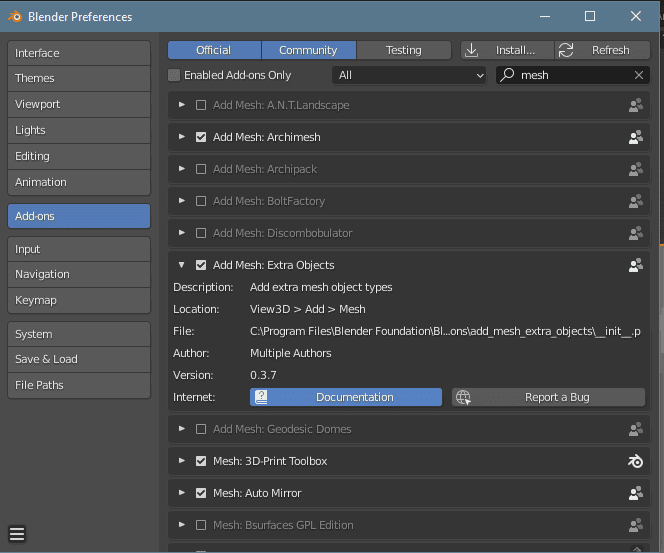Click community icon on Archimesh row
This screenshot has width=664, height=553.
point(635,137)
